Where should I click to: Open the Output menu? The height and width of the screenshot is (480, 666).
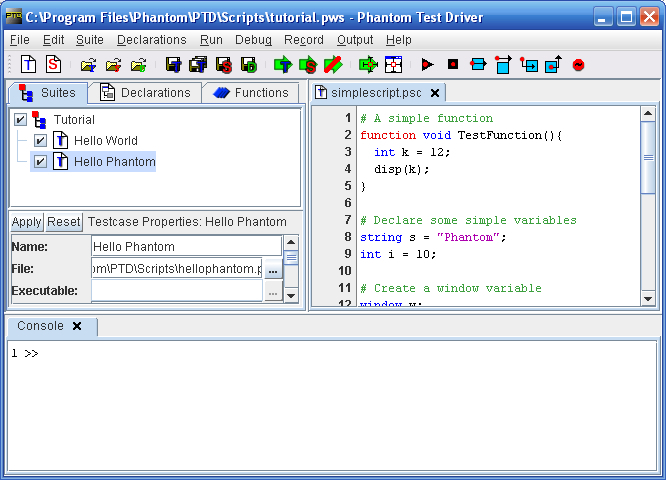tap(355, 40)
